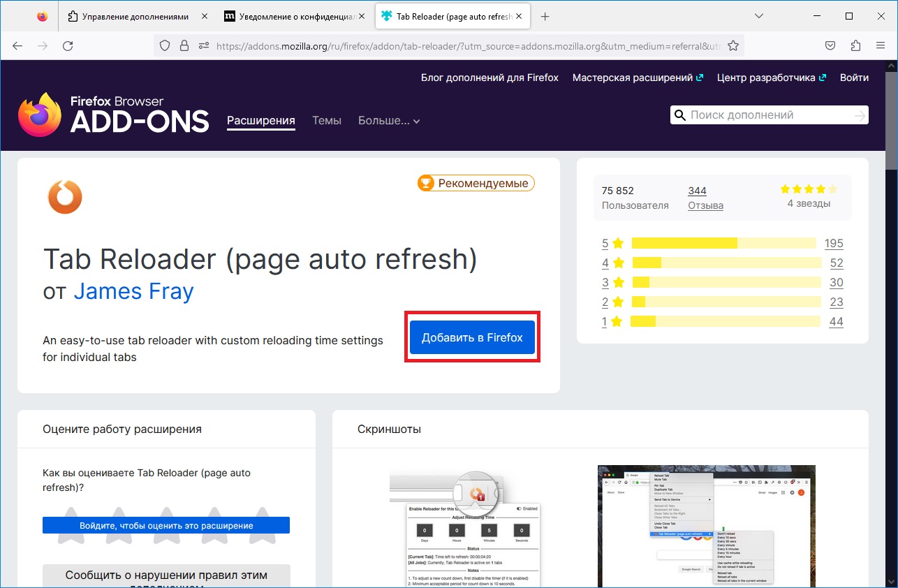The width and height of the screenshot is (898, 588).
Task: Open the extensions puzzle icon in toolbar
Action: [x=855, y=46]
